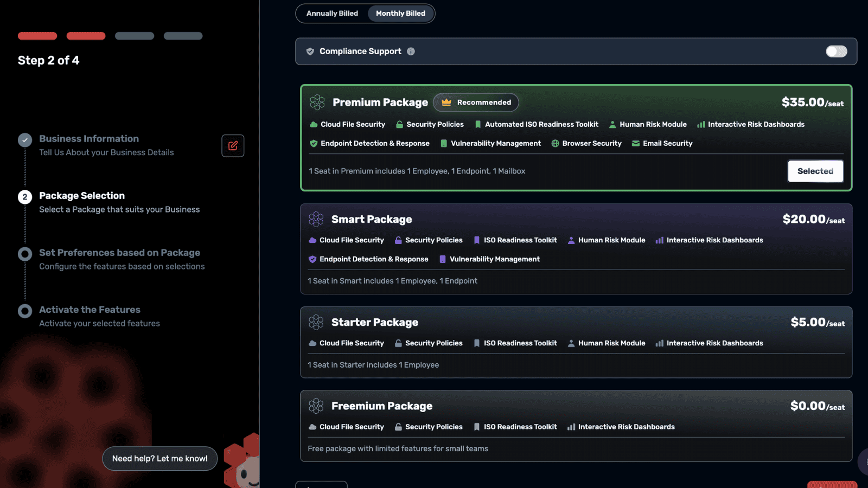Image resolution: width=868 pixels, height=488 pixels.
Task: Click Premium Cloud File Security cloud icon
Action: (x=314, y=124)
